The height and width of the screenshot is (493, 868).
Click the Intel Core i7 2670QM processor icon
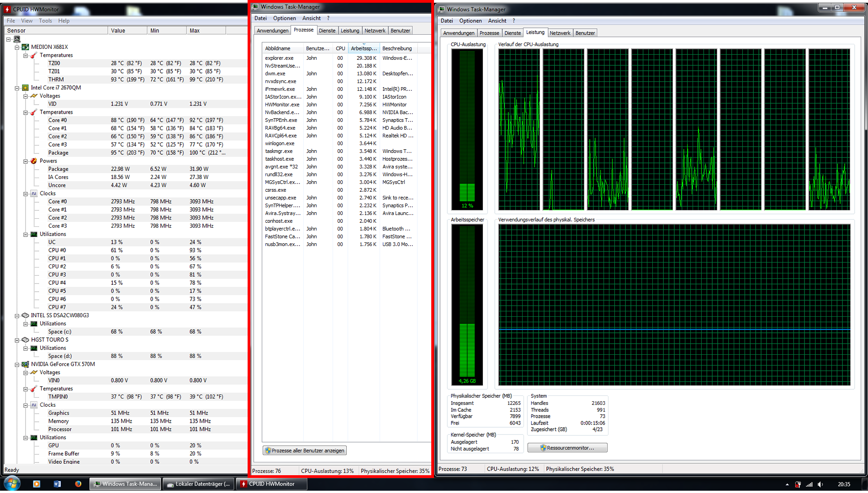point(26,88)
